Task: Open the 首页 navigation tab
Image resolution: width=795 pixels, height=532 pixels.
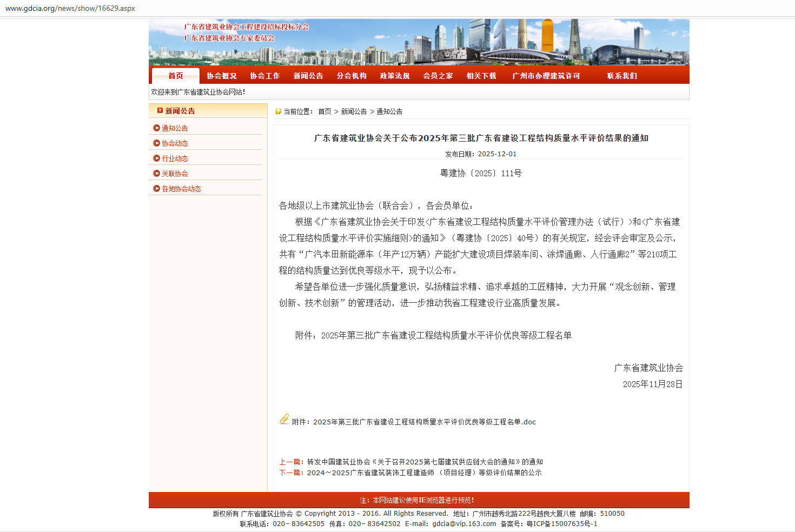Action: (x=175, y=76)
